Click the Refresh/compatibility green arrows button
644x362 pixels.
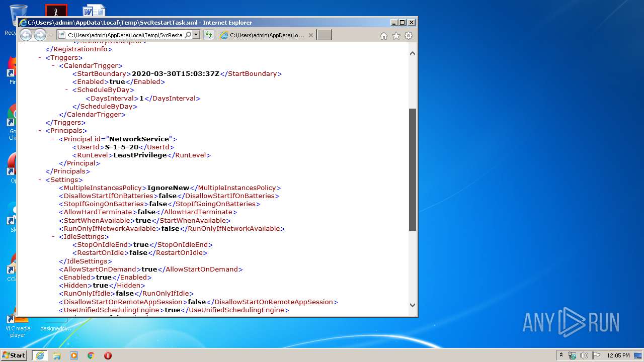[x=208, y=35]
